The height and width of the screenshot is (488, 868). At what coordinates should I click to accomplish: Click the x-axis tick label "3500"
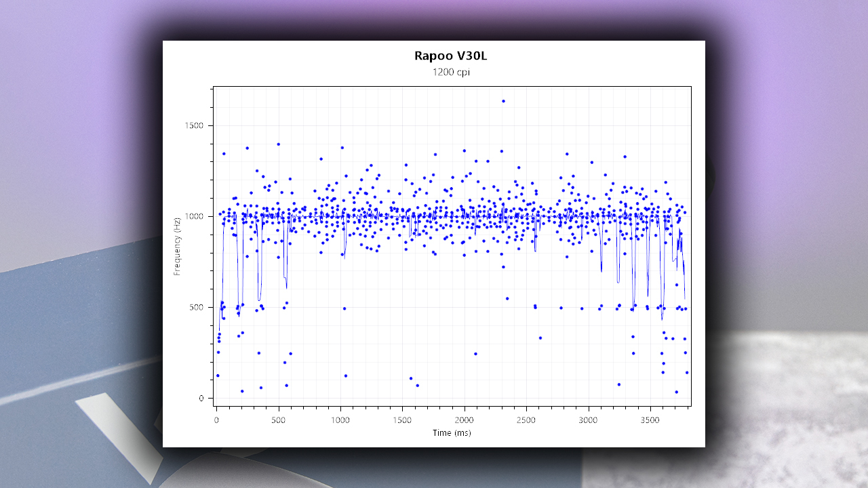pos(650,421)
